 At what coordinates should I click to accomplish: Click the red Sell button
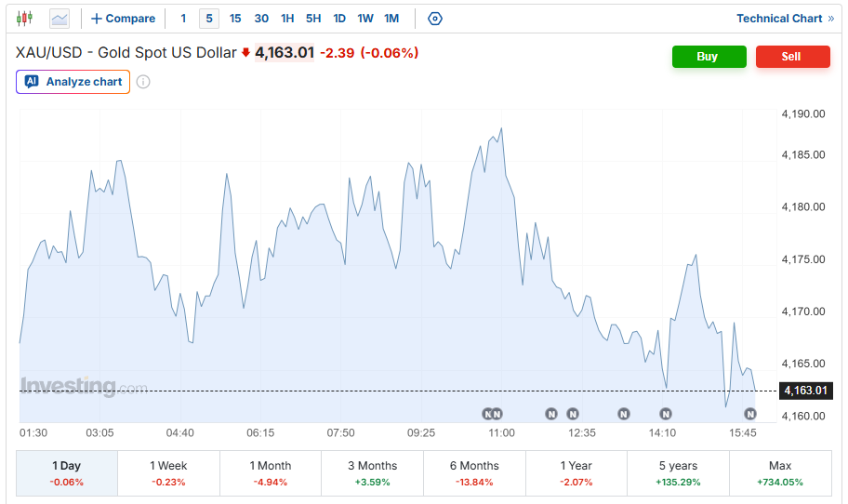pos(793,57)
